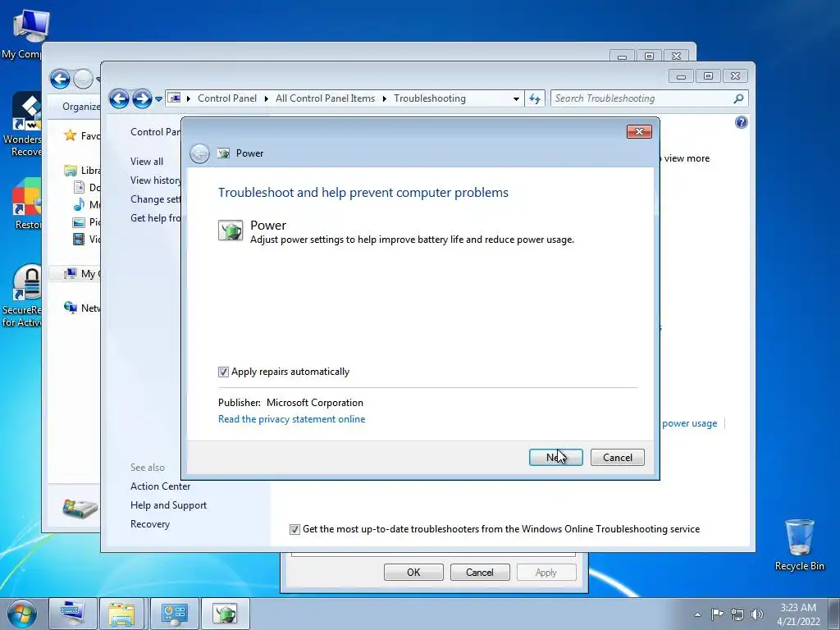Toggle Get the most up-to-date troubleshooters checkbox
Image resolution: width=840 pixels, height=630 pixels.
click(294, 529)
